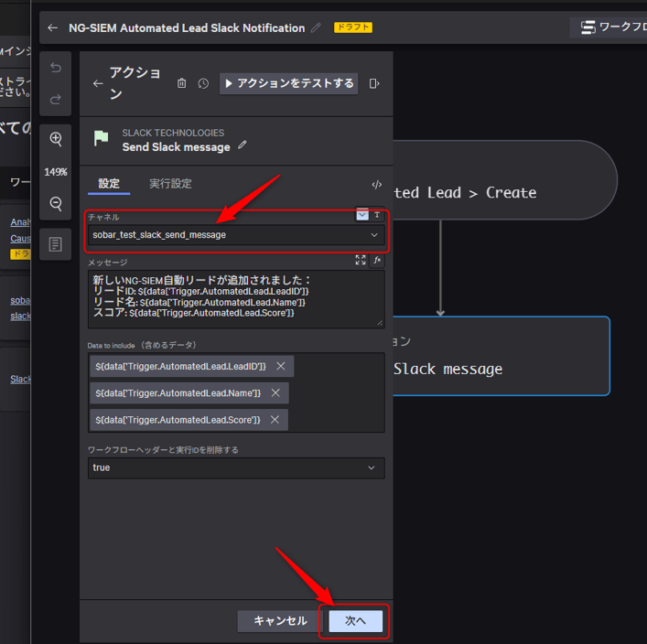
Task: Switch to the 実行設定 tab
Action: (x=170, y=184)
